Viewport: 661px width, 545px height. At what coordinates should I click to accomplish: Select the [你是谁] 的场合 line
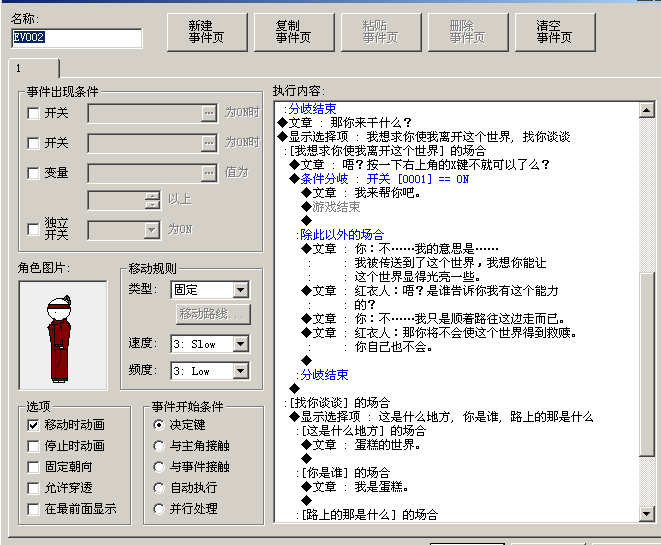coord(344,473)
